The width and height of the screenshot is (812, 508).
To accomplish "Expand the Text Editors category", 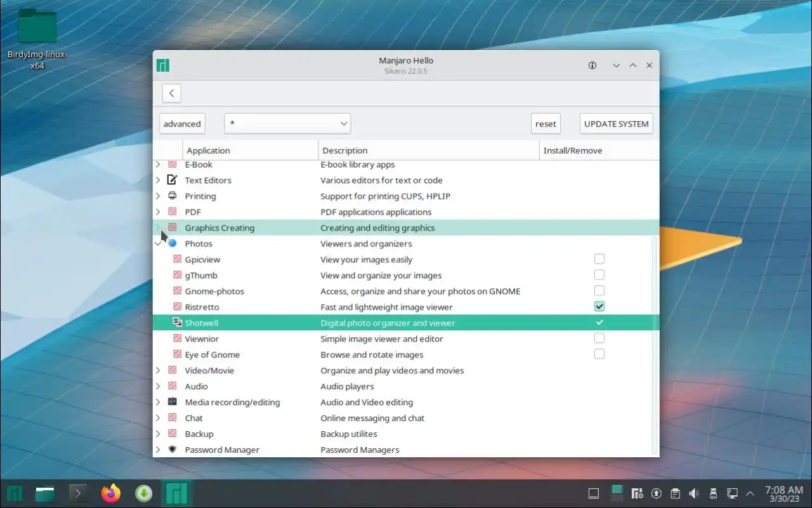I will (158, 180).
